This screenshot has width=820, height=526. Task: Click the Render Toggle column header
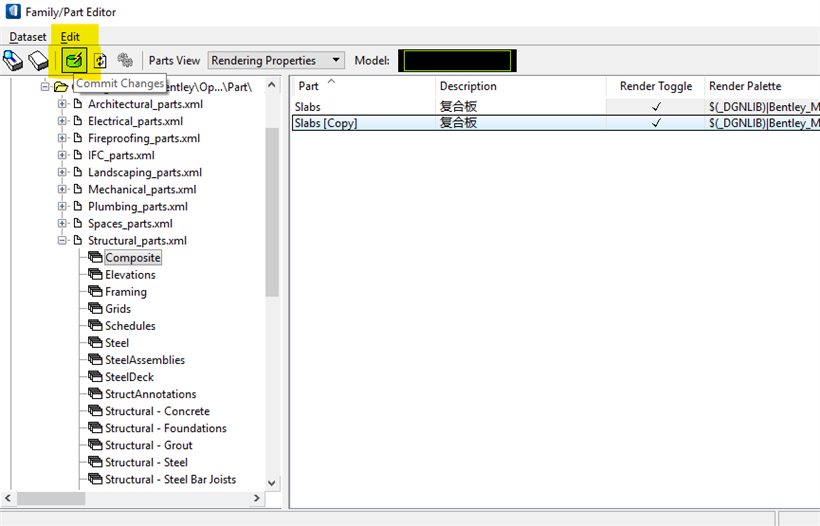tap(655, 86)
